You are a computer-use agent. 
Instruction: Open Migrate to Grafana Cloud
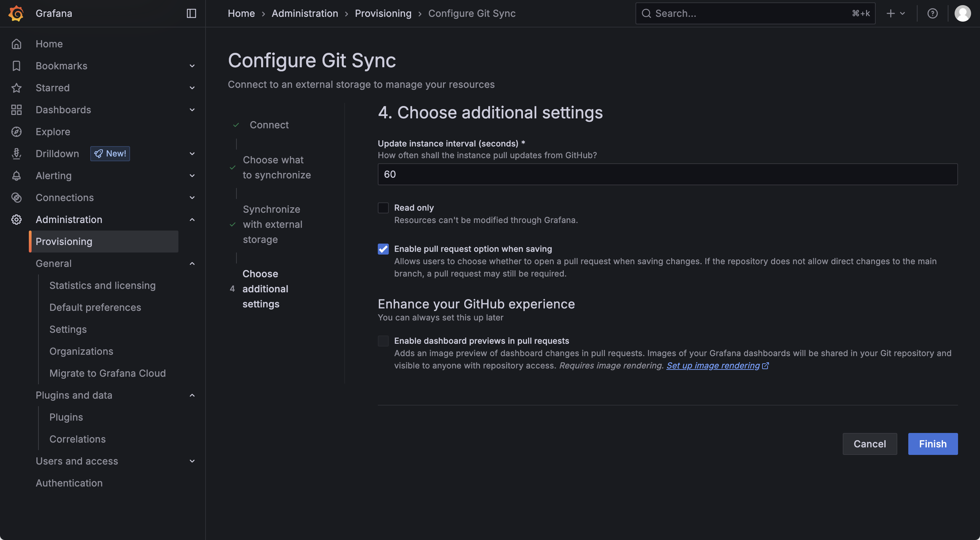[x=108, y=373]
